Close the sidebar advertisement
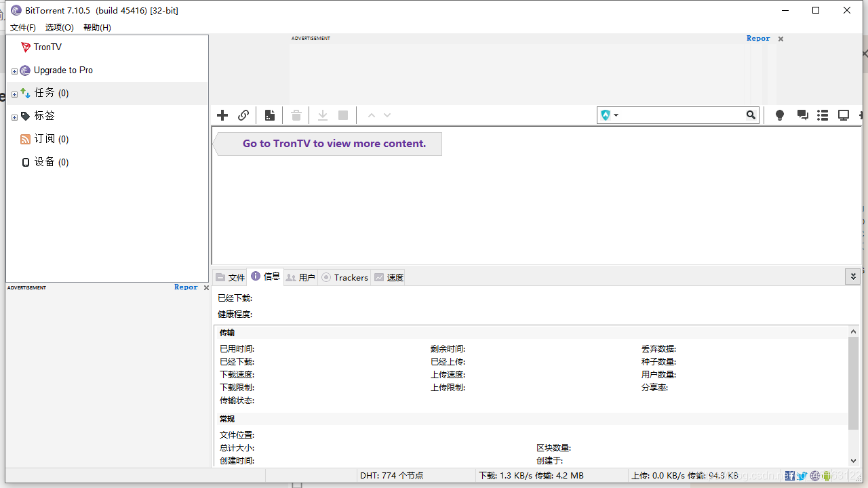Image resolution: width=868 pixels, height=488 pixels. 206,288
